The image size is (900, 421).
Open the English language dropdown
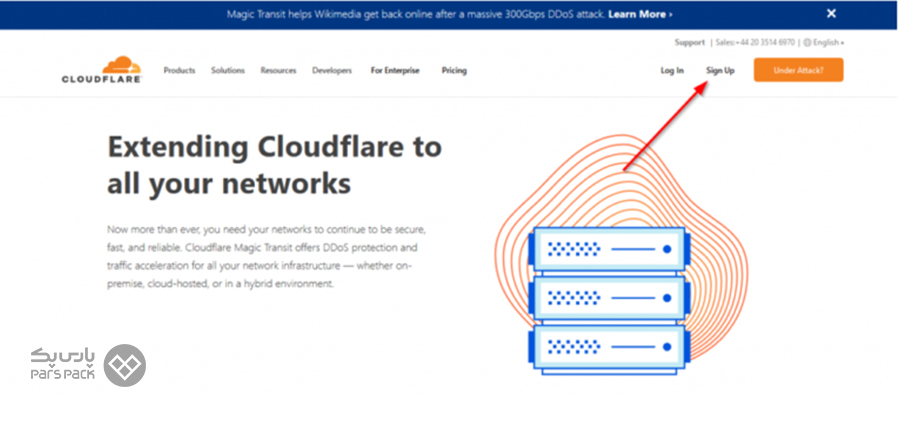point(828,43)
